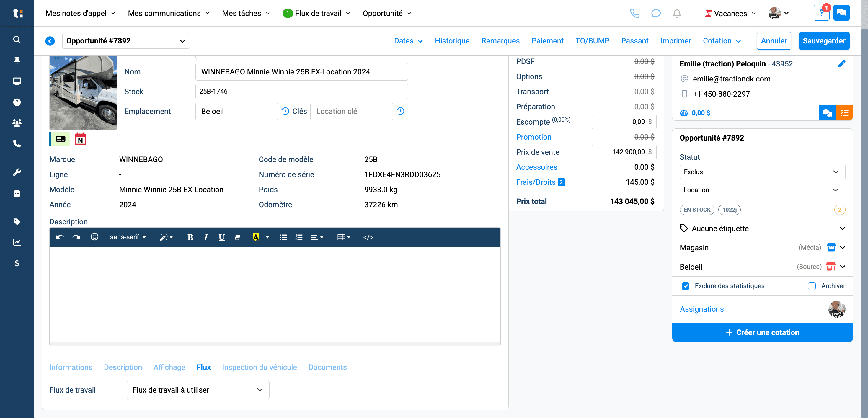Viewport: 868px width, 418px height.
Task: Open the chart reports icon in sidebar
Action: tap(17, 243)
